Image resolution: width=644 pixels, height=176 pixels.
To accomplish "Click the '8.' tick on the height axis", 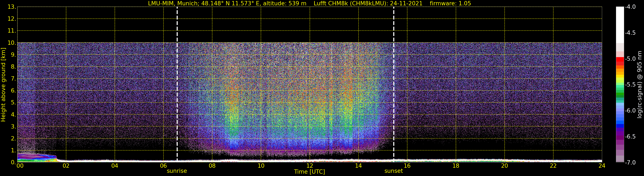I will (13, 67).
